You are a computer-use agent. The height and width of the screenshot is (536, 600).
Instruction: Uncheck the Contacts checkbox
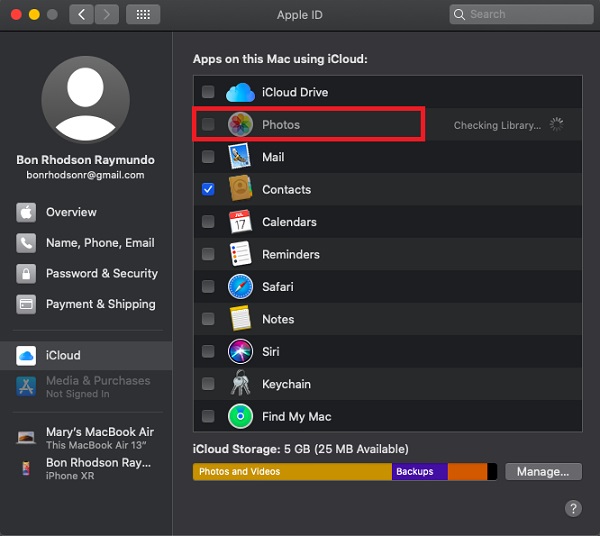pos(208,189)
